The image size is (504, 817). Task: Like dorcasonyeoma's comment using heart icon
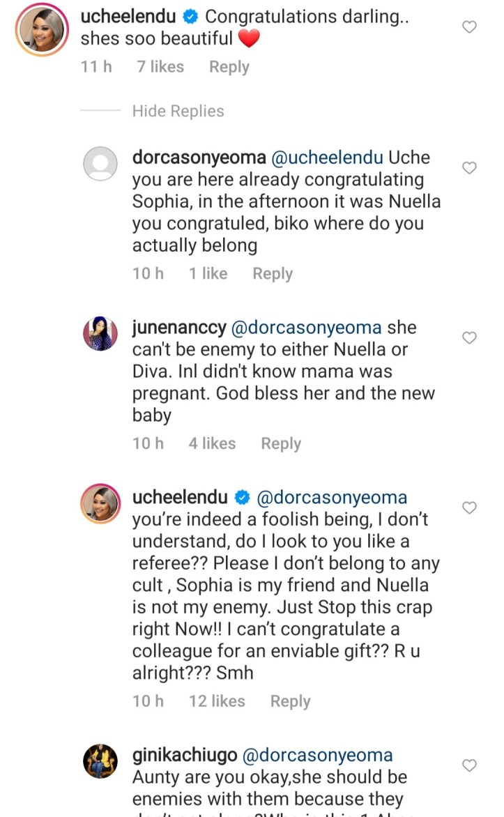[470, 168]
